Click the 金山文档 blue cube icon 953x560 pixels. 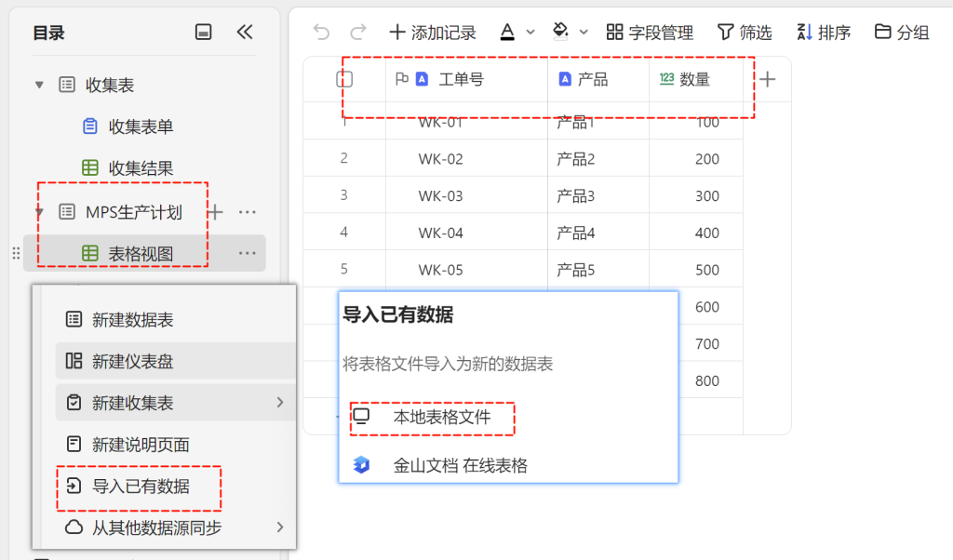362,464
